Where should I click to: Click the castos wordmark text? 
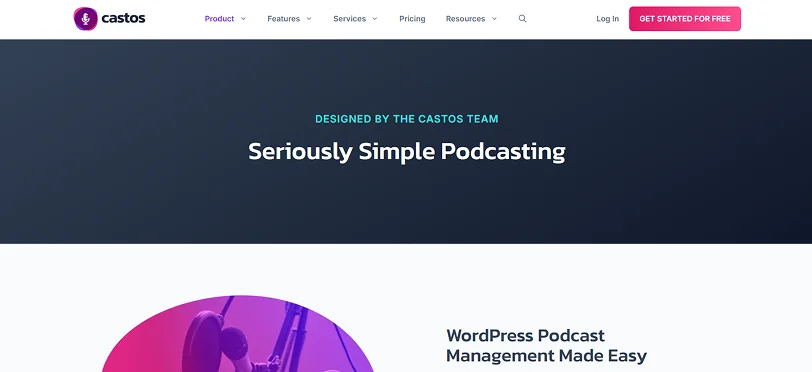pos(123,19)
